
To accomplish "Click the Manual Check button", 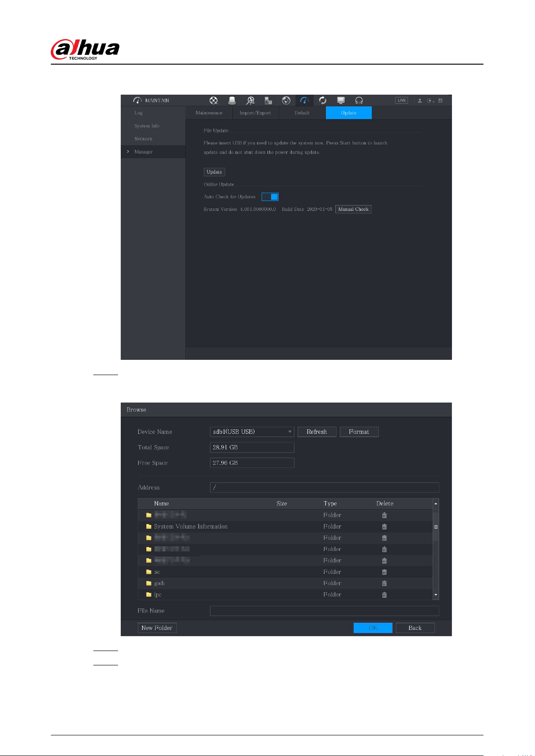I will click(353, 209).
